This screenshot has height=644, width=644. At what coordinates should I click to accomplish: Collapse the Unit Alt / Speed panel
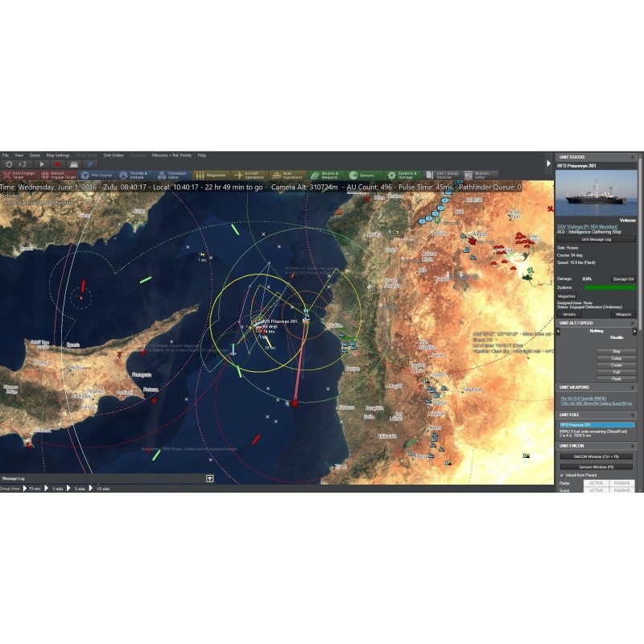click(x=631, y=324)
